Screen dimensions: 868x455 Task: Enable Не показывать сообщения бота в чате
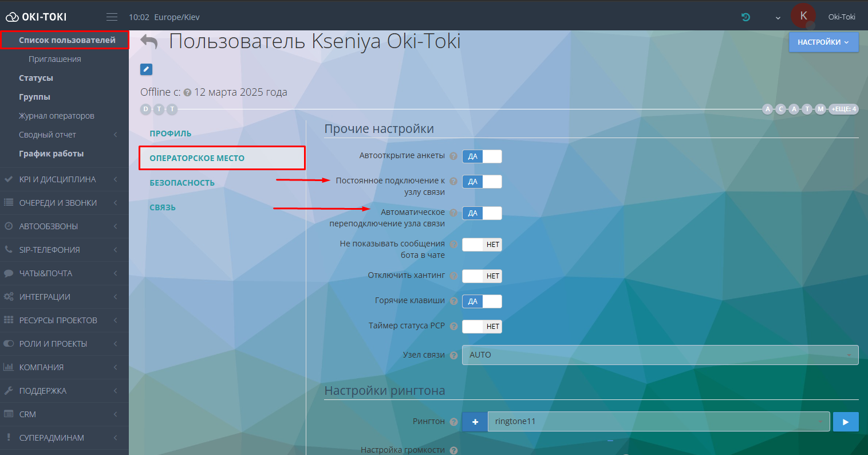(482, 245)
